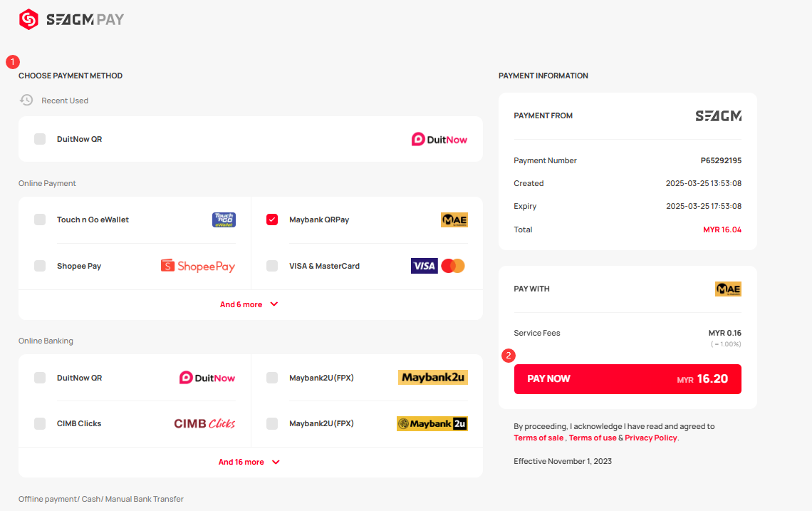Check DuitNow QR under Online Banking
This screenshot has height=511, width=812.
pos(40,378)
